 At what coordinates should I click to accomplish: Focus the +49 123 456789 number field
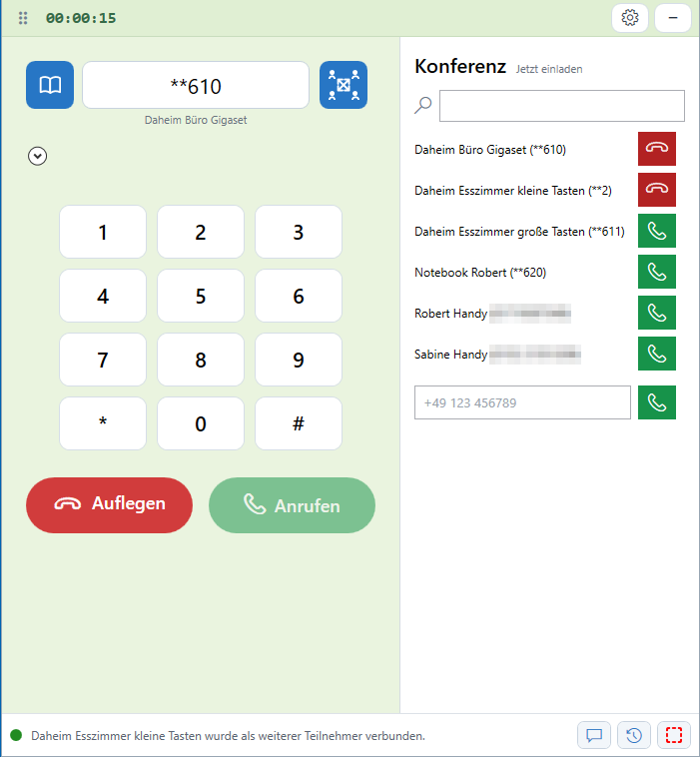(522, 402)
